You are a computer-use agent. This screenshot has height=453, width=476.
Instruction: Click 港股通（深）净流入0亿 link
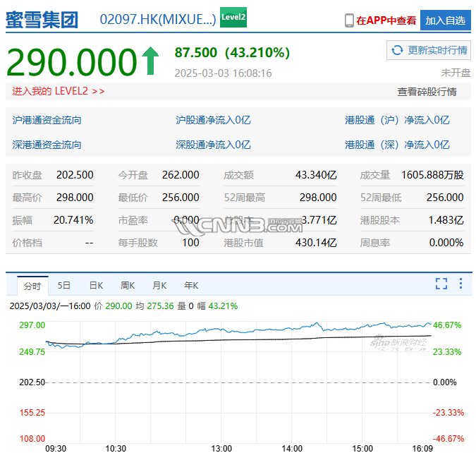(397, 145)
